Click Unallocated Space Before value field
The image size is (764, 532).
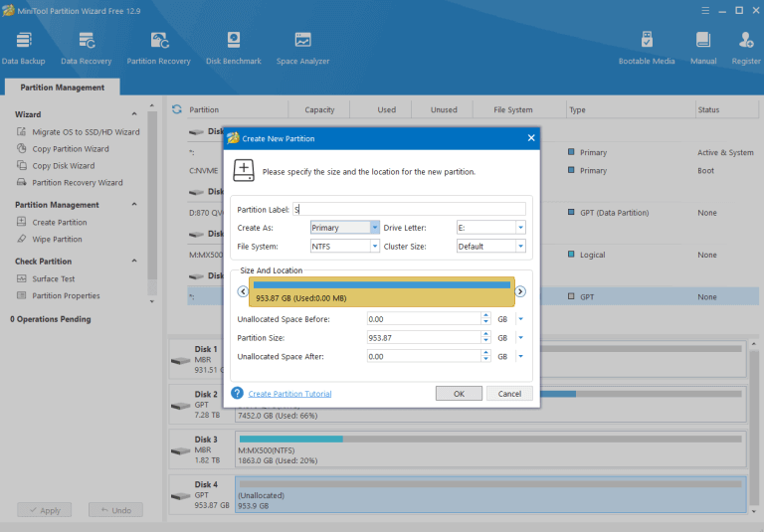(x=424, y=319)
